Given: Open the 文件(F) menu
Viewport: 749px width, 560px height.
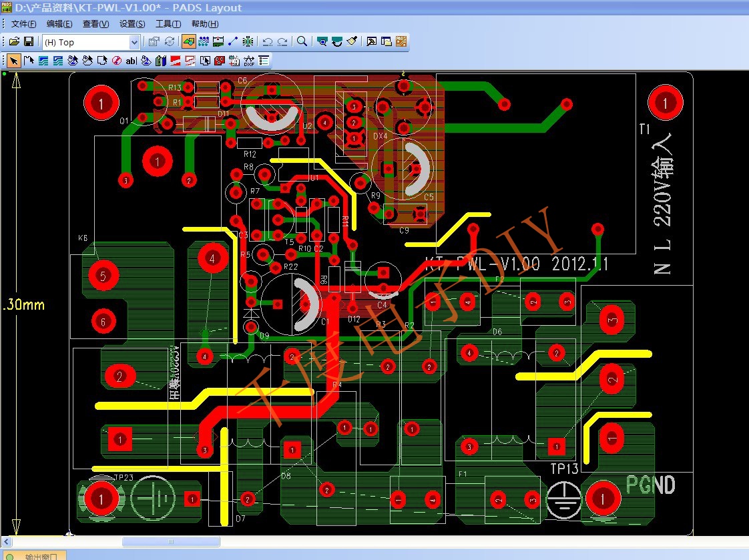Looking at the screenshot, I should click(x=23, y=24).
